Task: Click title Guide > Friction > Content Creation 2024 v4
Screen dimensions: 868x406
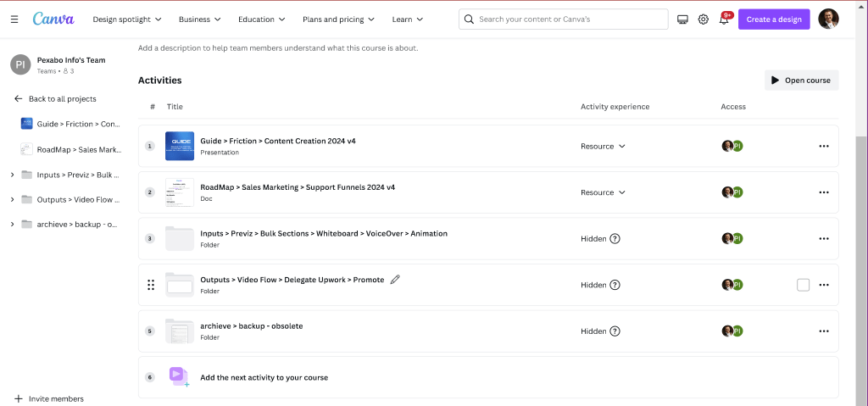Action: pyautogui.click(x=278, y=142)
